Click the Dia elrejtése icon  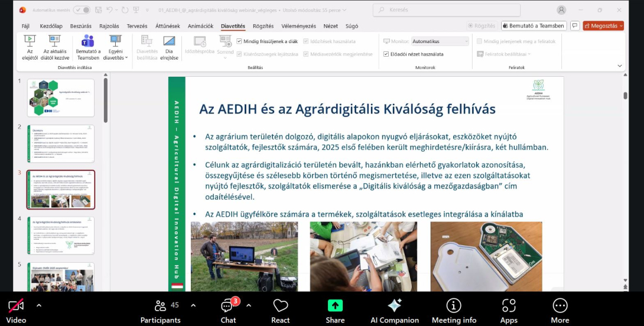169,41
